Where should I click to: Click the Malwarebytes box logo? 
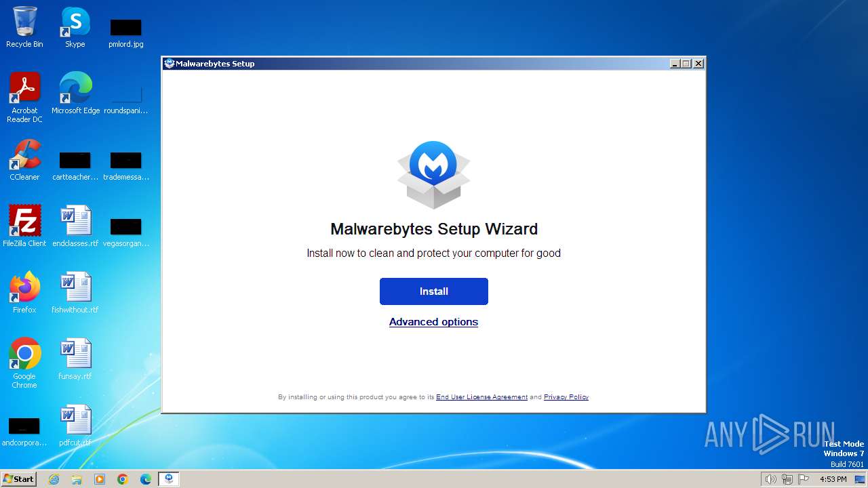tap(433, 174)
